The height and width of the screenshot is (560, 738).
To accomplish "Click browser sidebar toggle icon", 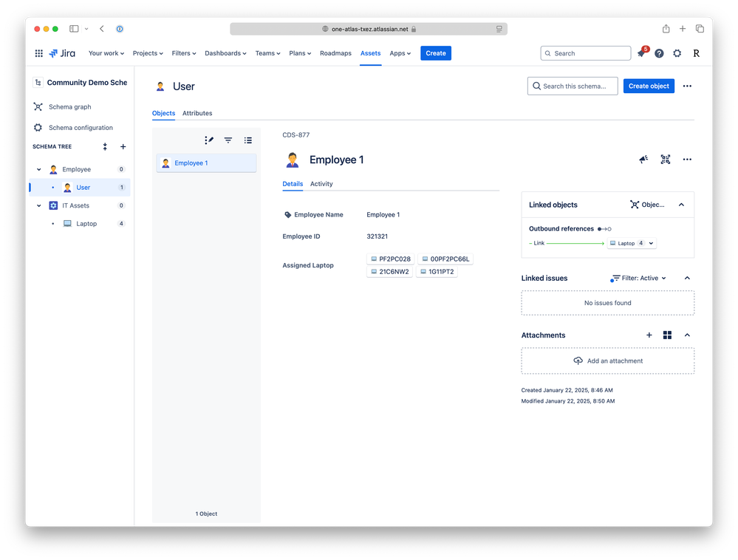I will 74,29.
